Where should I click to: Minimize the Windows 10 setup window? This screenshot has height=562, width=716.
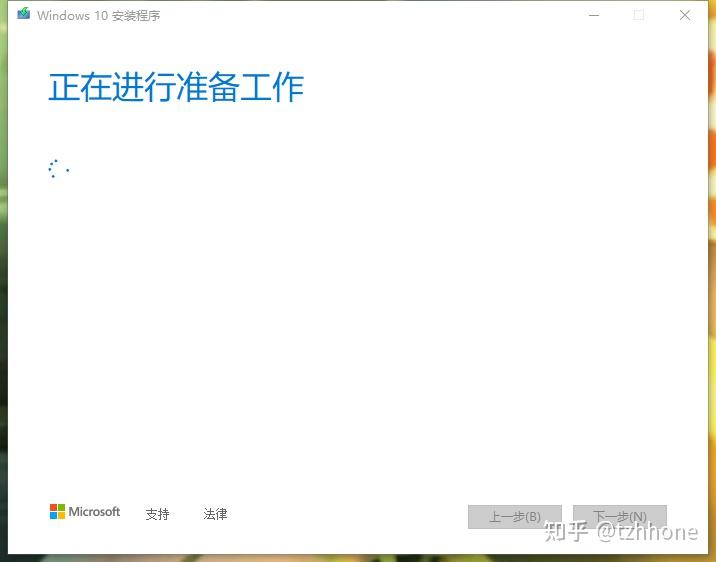click(594, 16)
